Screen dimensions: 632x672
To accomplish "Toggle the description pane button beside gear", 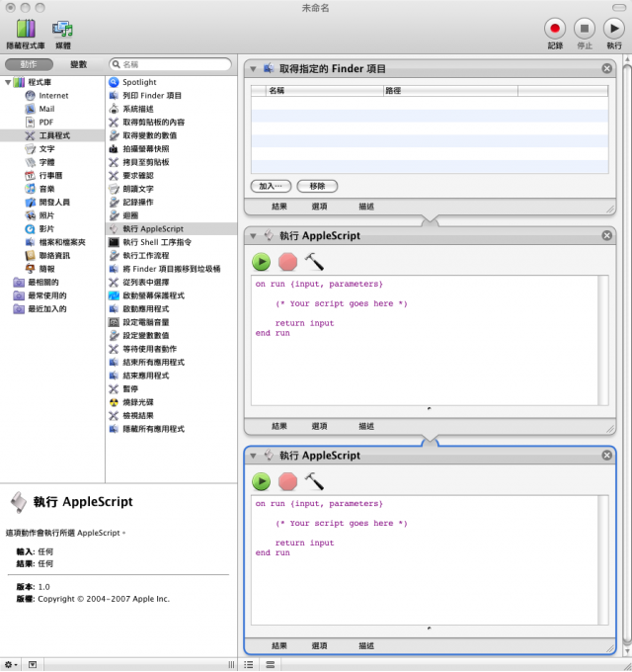I will [33, 665].
